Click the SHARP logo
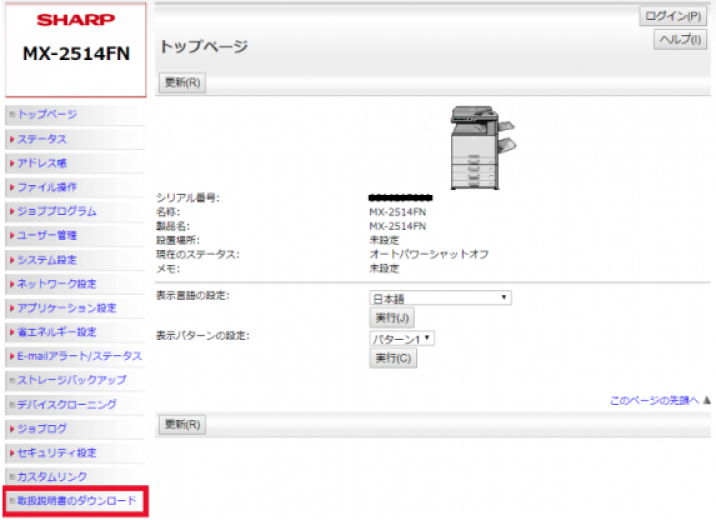Image resolution: width=716 pixels, height=520 pixels. [x=75, y=20]
